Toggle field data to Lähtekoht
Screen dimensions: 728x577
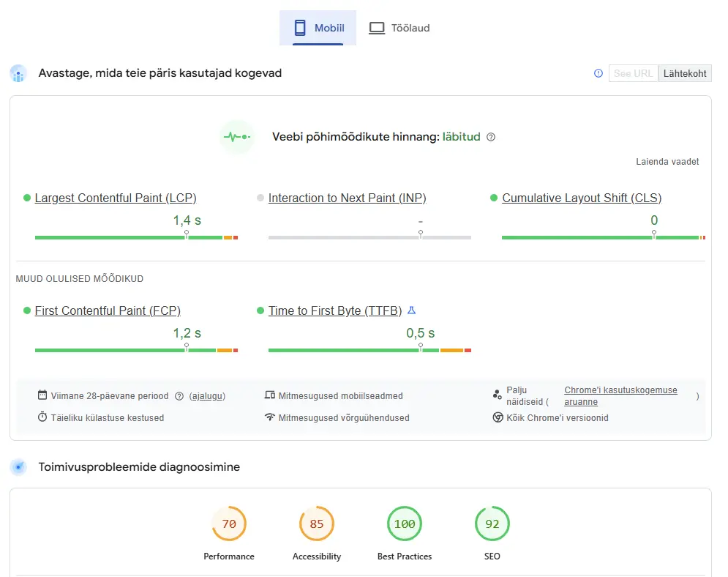pyautogui.click(x=685, y=73)
